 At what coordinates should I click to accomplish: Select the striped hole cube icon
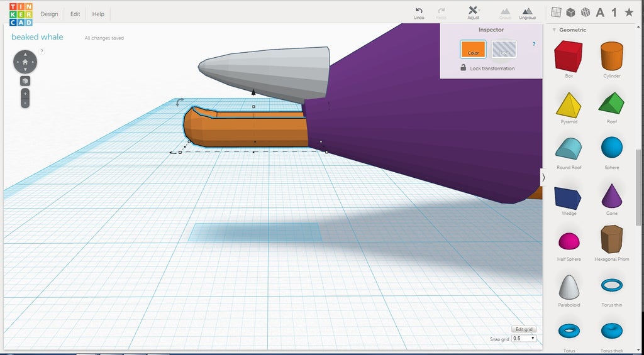(586, 13)
